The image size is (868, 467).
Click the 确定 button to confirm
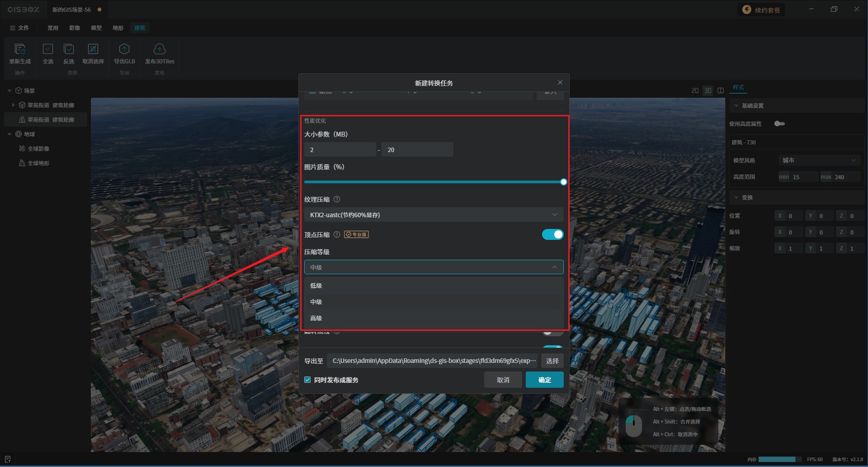[544, 380]
